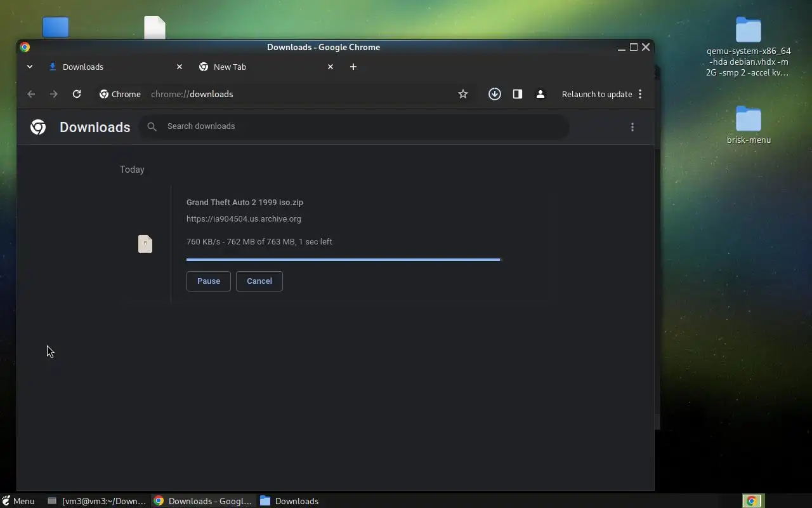Click the Today date heading
Screen dimensions: 812x508
pos(132,170)
